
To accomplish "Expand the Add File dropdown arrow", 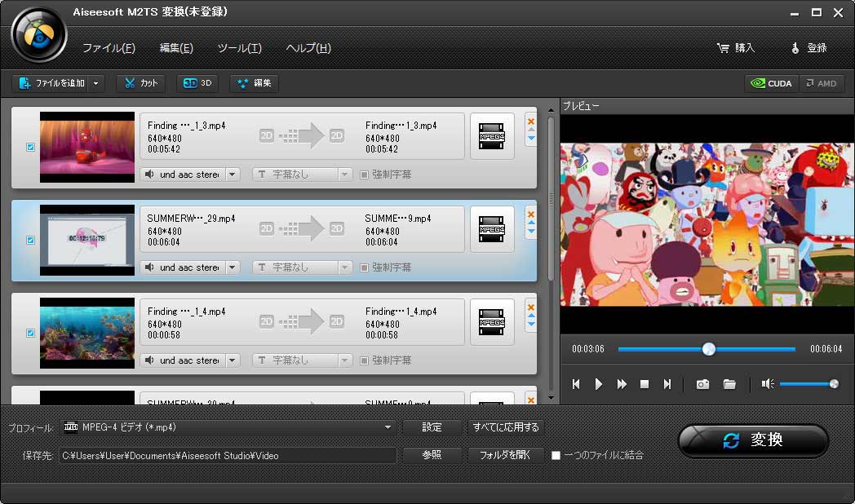I will 97,83.
